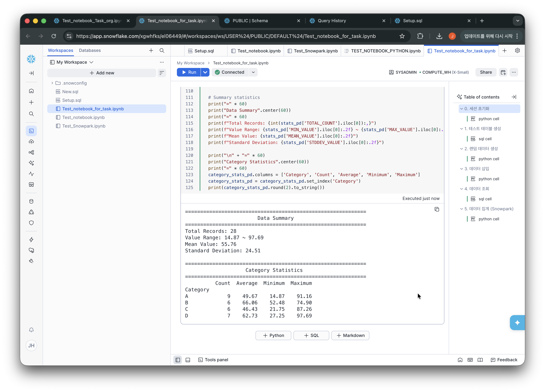Toggle the Tools panel
This screenshot has height=392, width=545.
point(213,360)
